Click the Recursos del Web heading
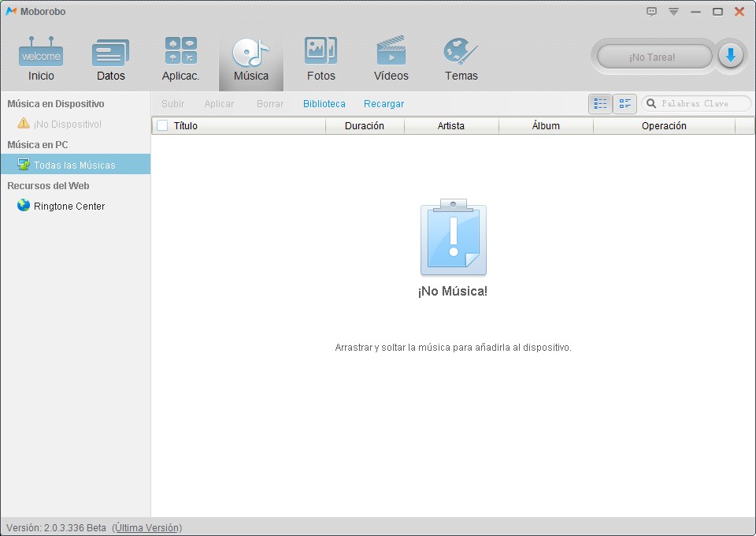 [x=48, y=186]
